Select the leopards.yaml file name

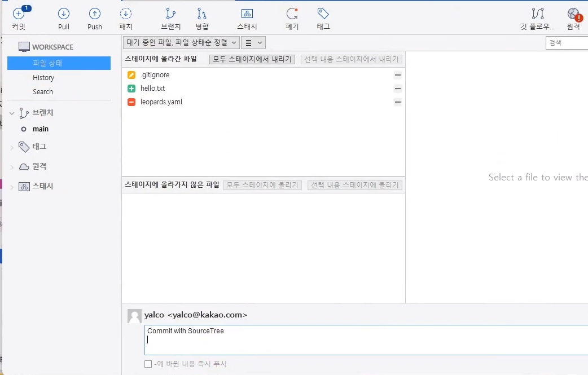tap(161, 102)
